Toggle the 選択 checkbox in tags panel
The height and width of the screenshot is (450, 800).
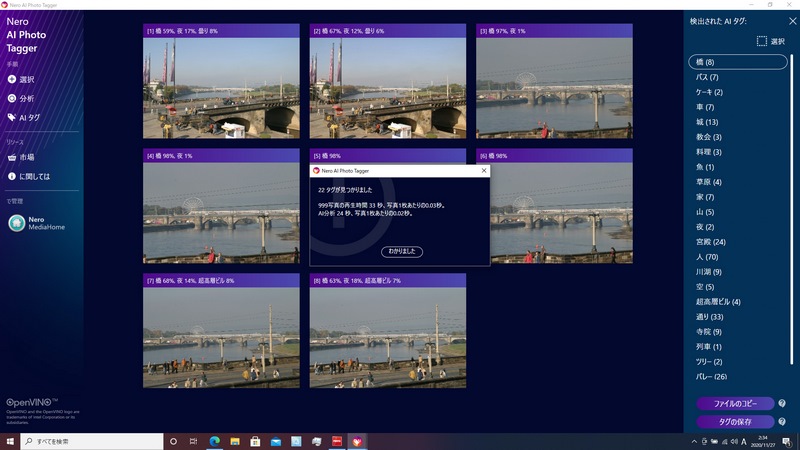(762, 41)
